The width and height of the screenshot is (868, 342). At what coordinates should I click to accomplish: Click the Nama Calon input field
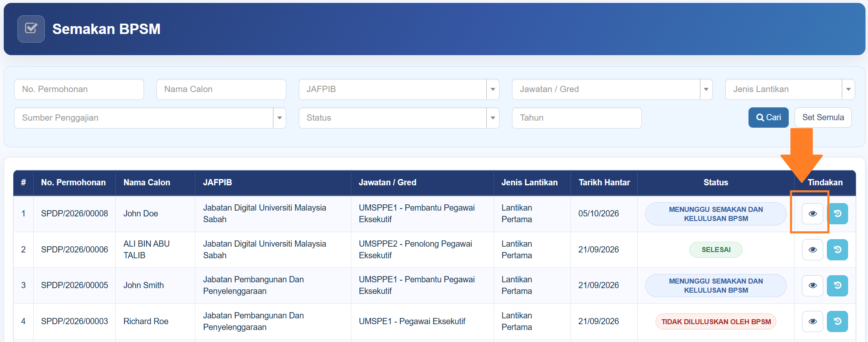(x=221, y=89)
